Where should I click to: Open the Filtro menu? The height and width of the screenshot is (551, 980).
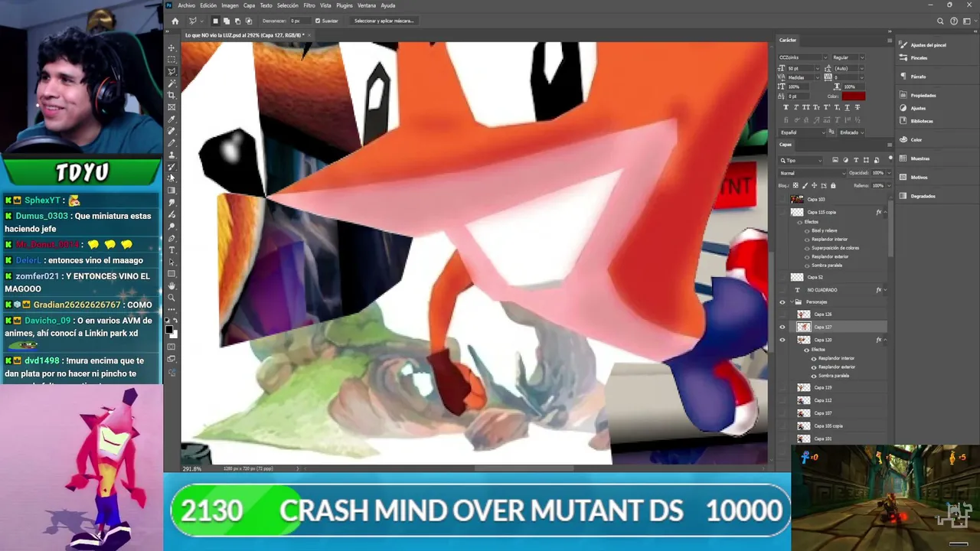click(310, 5)
